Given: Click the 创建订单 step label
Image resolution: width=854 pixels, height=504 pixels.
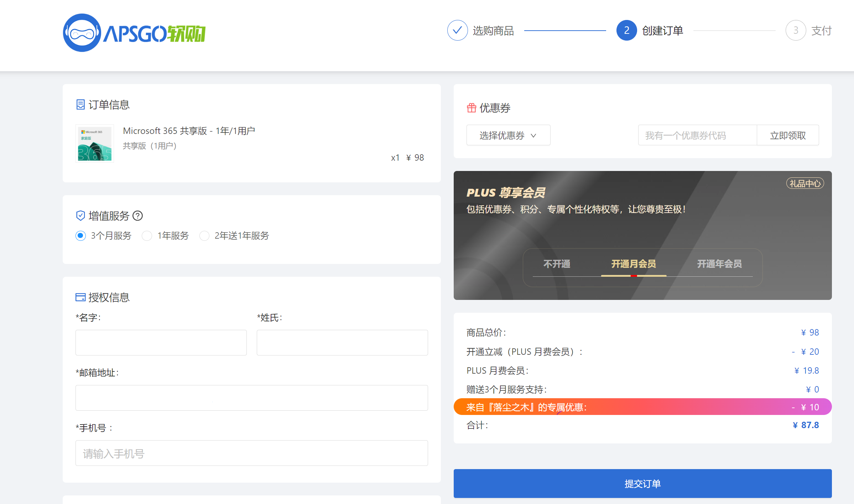Looking at the screenshot, I should [x=662, y=31].
